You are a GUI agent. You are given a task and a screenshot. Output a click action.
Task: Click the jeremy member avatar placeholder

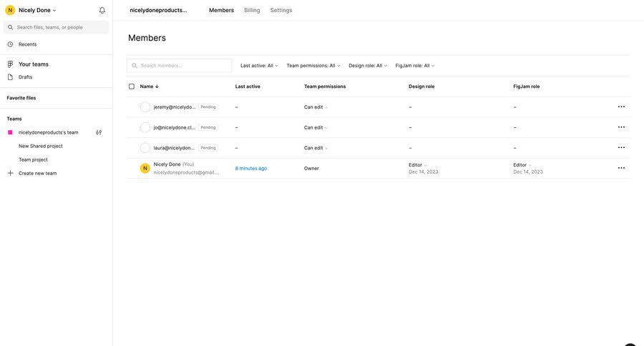click(x=145, y=107)
